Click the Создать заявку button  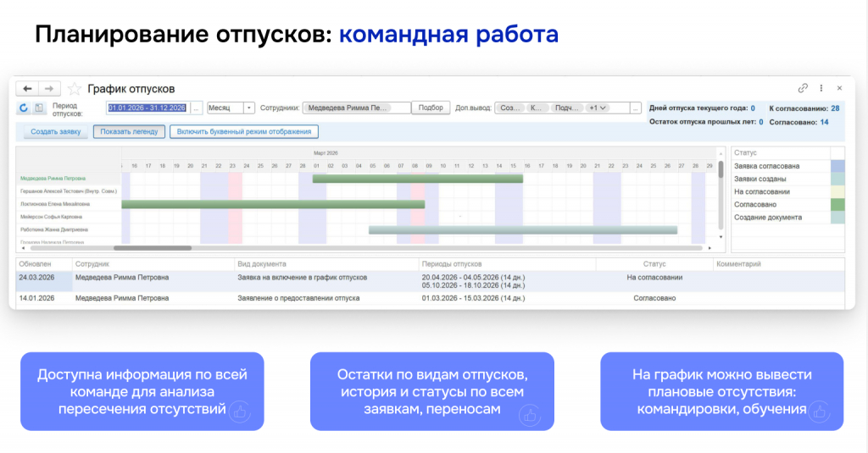click(56, 131)
